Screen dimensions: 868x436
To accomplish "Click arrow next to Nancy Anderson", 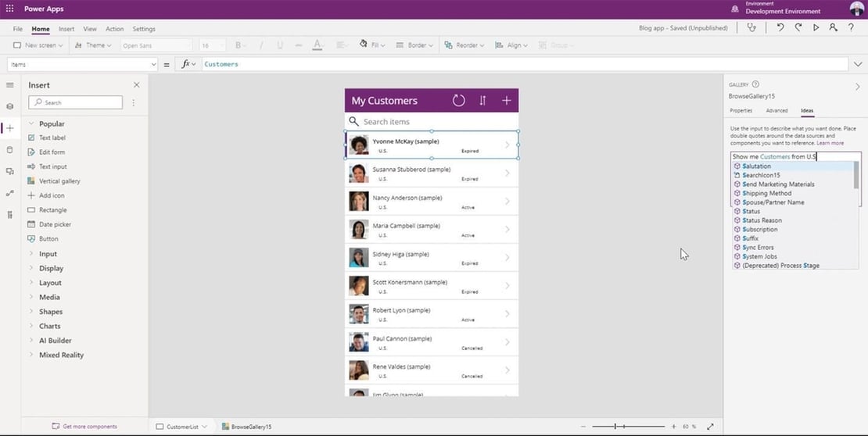I will coord(507,202).
